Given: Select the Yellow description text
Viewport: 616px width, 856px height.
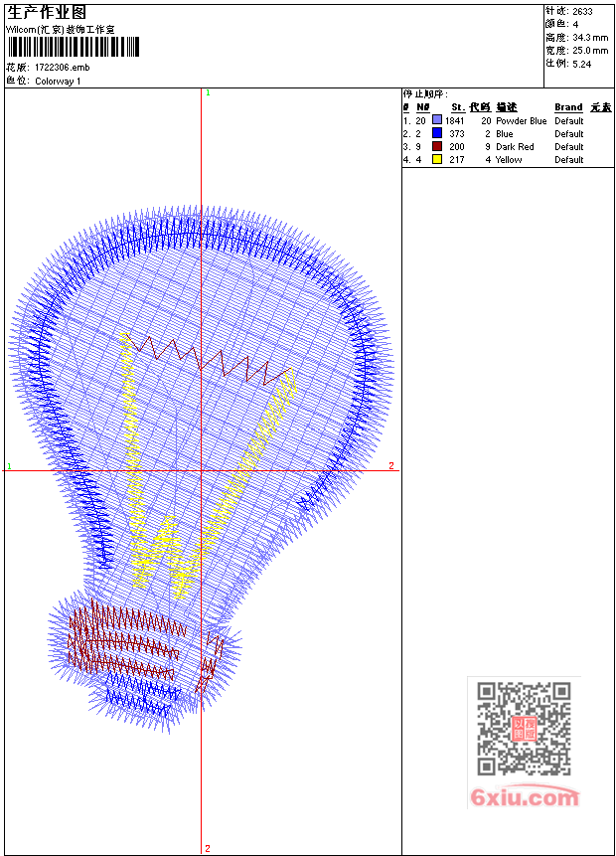Looking at the screenshot, I should [509, 160].
